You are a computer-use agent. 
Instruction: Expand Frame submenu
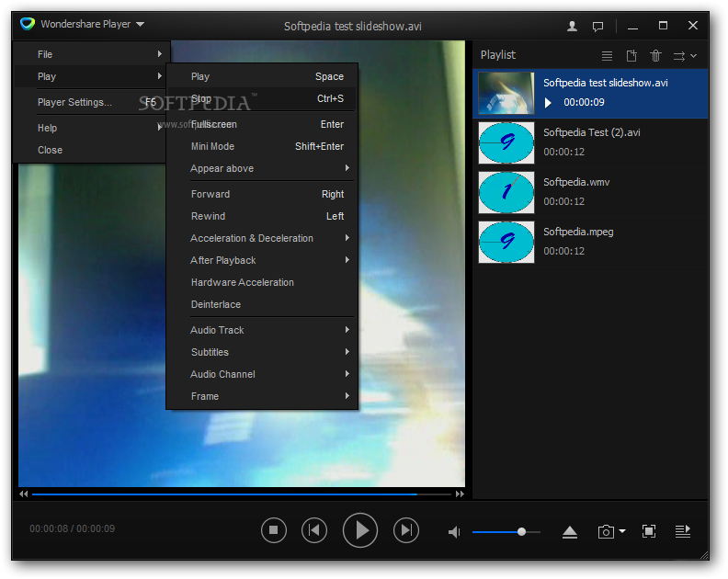point(262,396)
